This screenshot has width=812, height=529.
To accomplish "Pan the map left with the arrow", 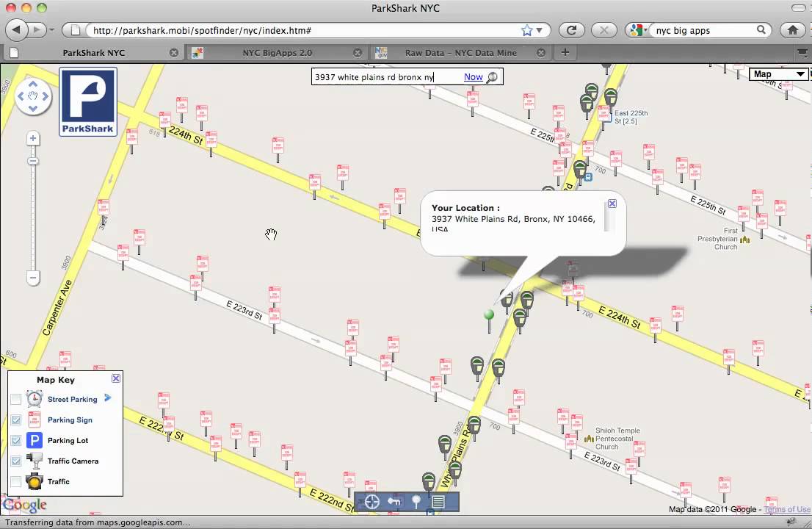I will tap(21, 96).
